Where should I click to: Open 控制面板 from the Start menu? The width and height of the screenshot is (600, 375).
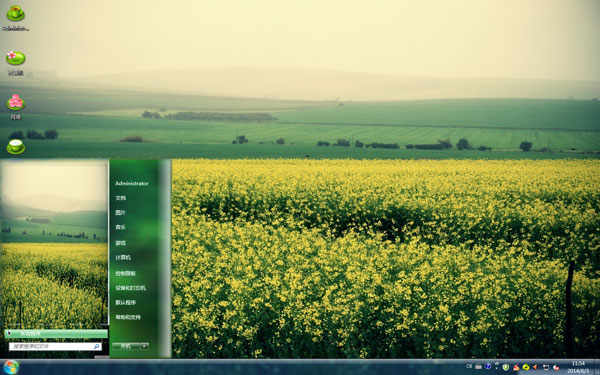coord(126,273)
